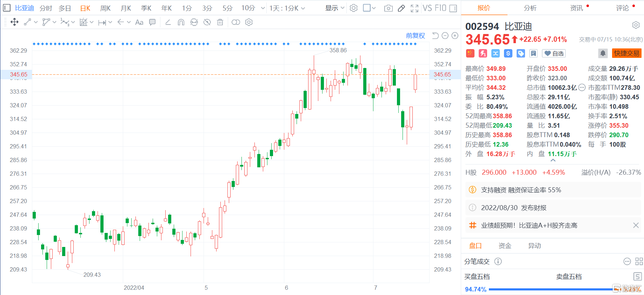Viewport: 644px width, 295px height.
Task: Open drawing toolbar settings gear
Action: tap(249, 22)
